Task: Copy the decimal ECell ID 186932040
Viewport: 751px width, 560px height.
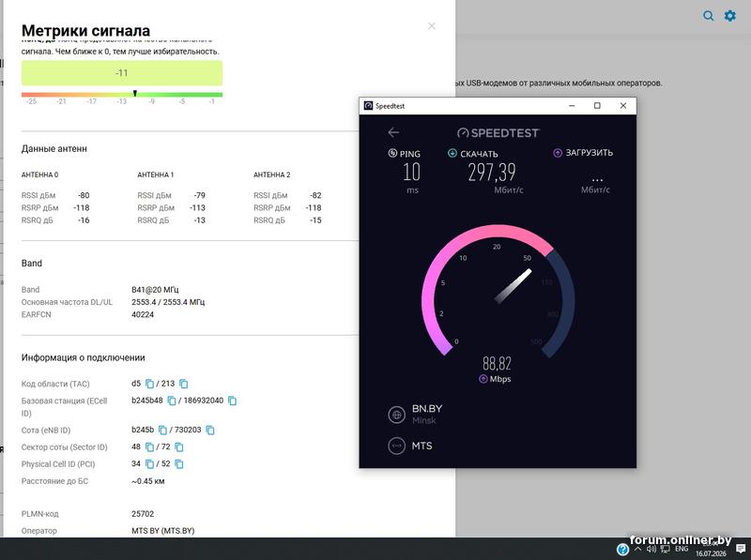Action: [232, 401]
